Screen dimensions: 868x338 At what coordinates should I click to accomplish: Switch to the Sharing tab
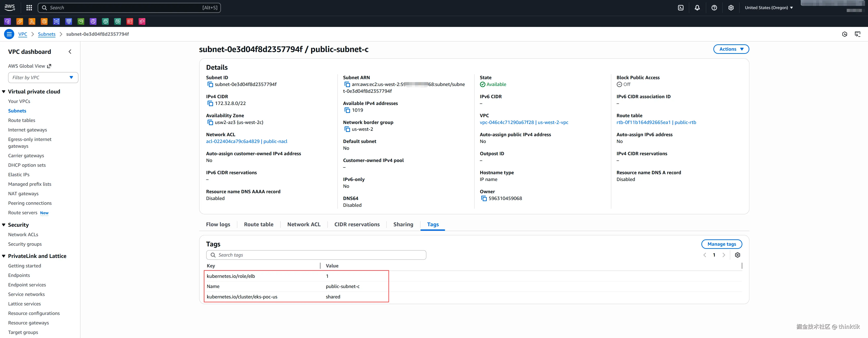point(403,224)
